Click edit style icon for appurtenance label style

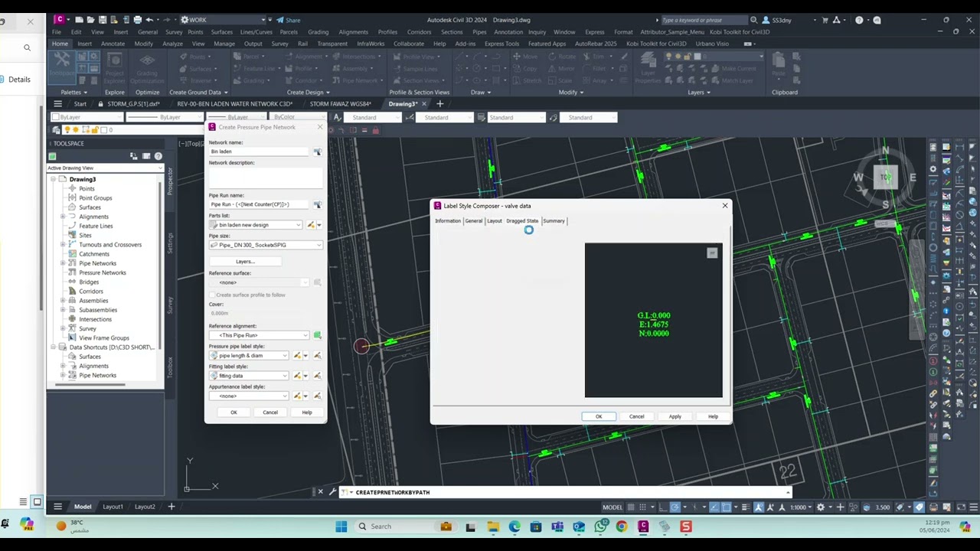(297, 396)
